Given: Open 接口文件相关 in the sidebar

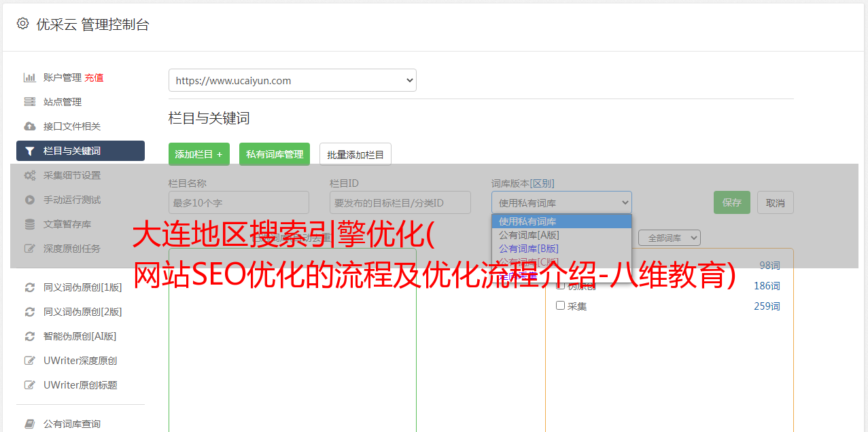Looking at the screenshot, I should pos(72,126).
